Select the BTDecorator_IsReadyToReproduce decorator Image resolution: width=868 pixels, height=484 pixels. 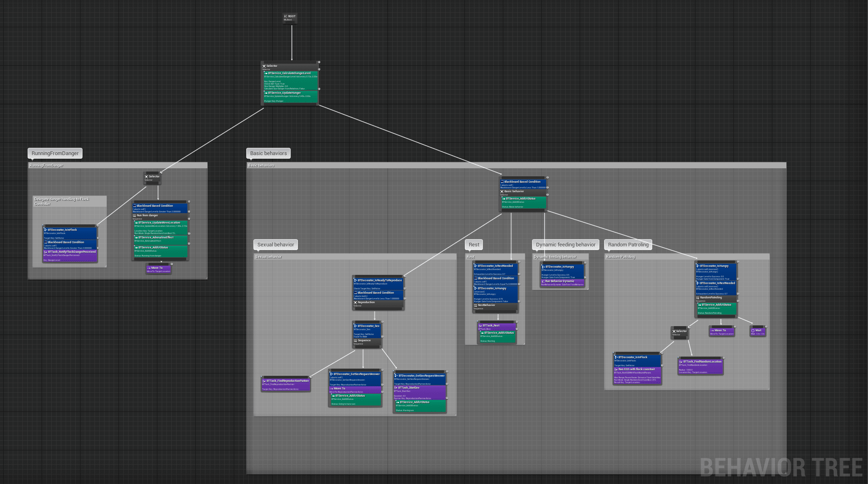point(378,284)
